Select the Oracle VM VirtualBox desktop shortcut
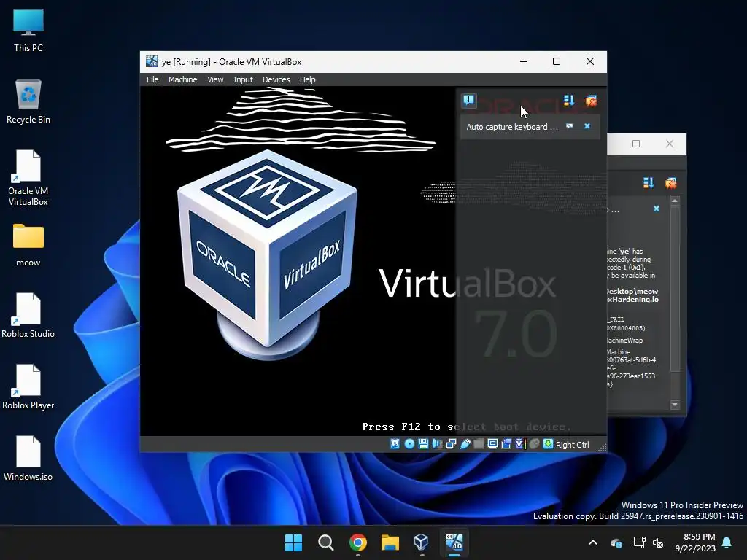The width and height of the screenshot is (747, 560). (x=28, y=178)
